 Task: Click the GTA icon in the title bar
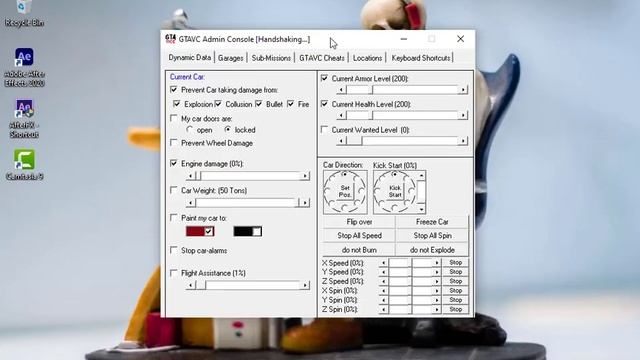click(171, 39)
